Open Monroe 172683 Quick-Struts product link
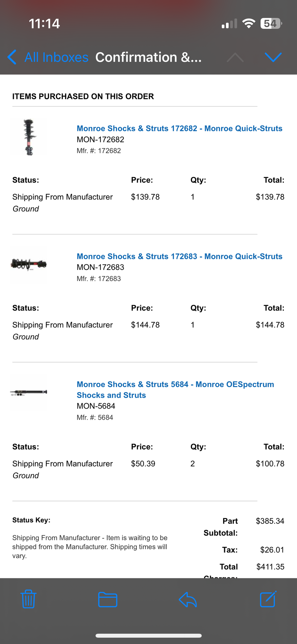Viewport: 297px width, 644px height. [179, 256]
